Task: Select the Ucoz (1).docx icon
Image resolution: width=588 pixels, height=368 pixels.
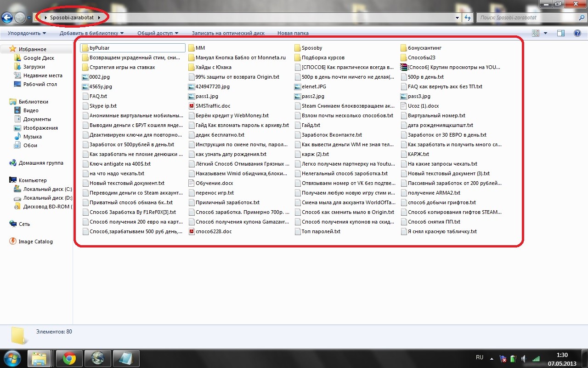Action: pos(404,106)
